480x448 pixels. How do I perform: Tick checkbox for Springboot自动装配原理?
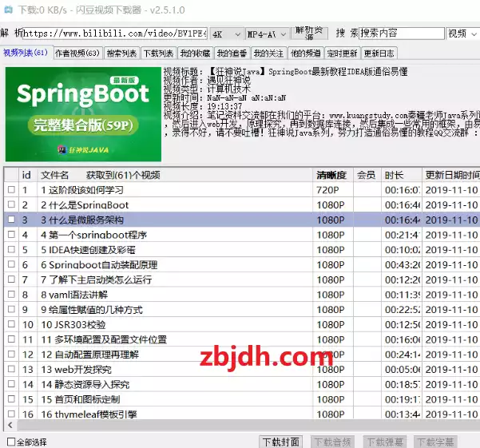click(11, 264)
